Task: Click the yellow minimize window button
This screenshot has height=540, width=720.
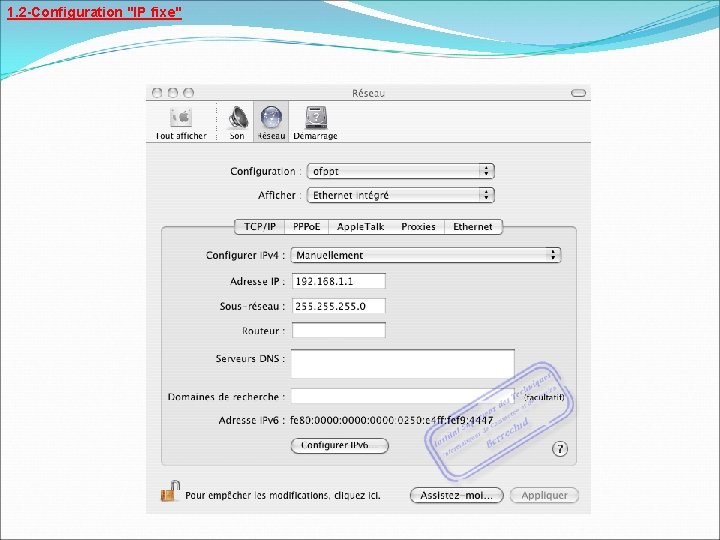Action: click(x=173, y=93)
